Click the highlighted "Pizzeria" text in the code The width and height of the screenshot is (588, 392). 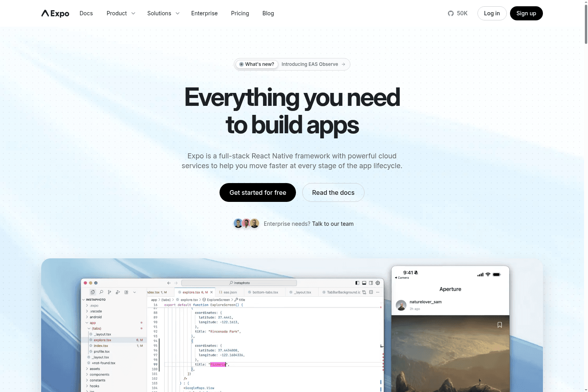(218, 365)
